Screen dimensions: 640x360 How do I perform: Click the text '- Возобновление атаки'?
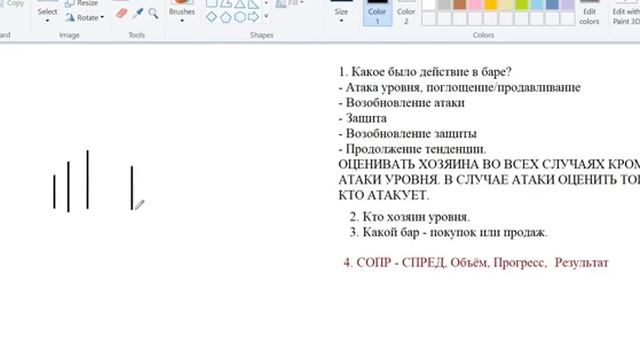(402, 103)
